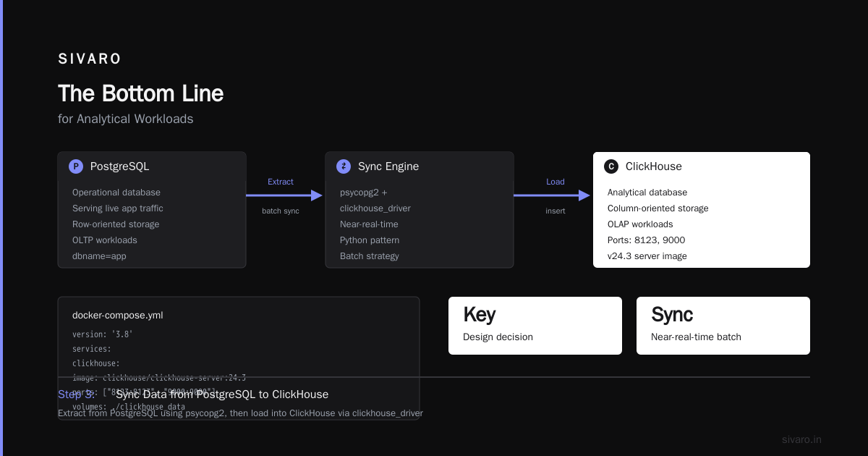Click 'psycopg2 +' line

pyautogui.click(x=364, y=193)
